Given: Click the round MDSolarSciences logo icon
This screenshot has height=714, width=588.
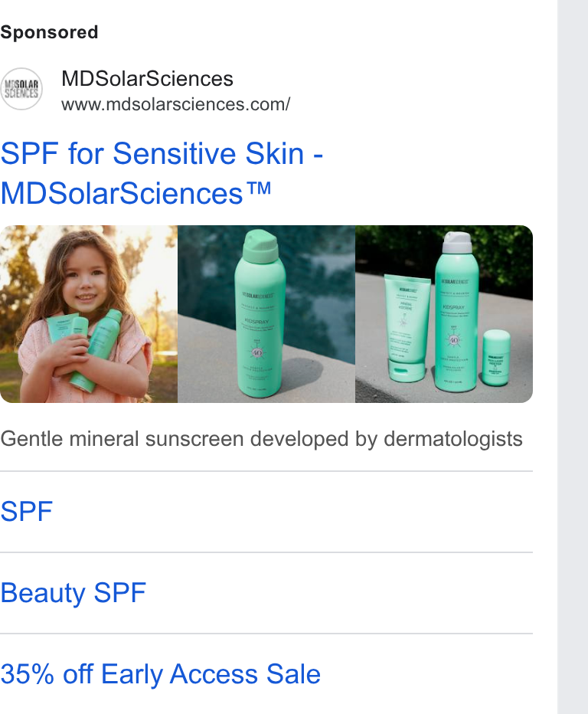Looking at the screenshot, I should tap(21, 89).
